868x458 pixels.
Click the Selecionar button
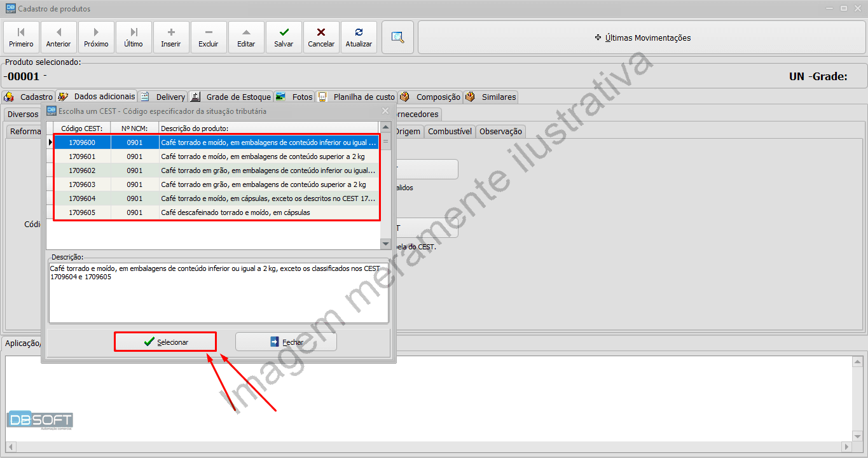[165, 341]
